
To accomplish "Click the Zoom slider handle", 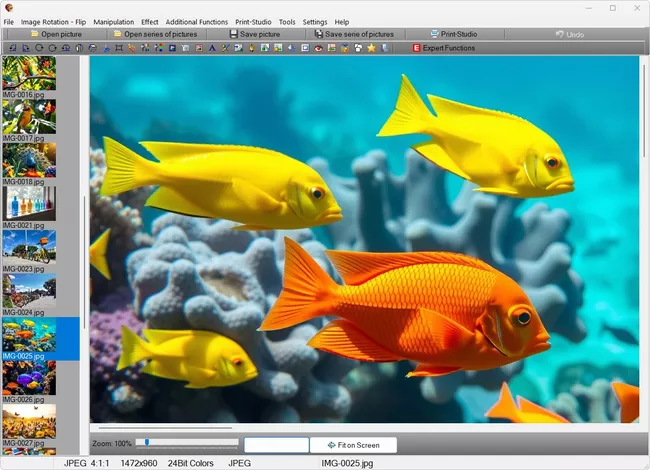I will coord(147,442).
